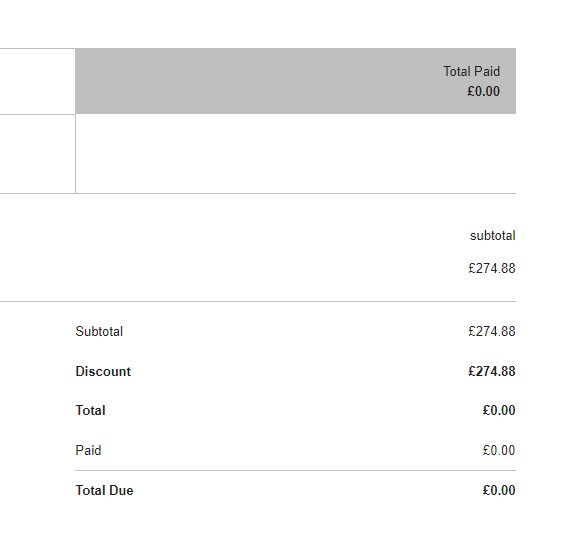The width and height of the screenshot is (562, 534).
Task: Click the lowercase subtotal column heading
Action: pos(492,236)
